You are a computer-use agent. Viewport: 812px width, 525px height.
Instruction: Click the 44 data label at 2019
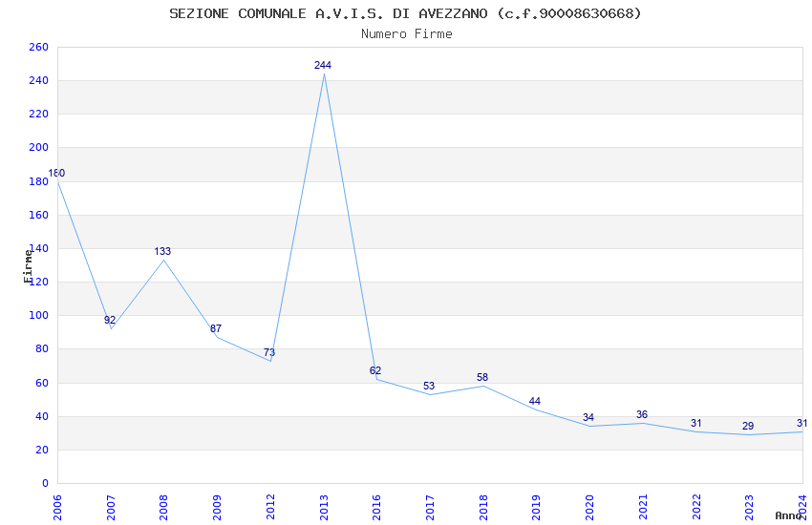point(535,401)
